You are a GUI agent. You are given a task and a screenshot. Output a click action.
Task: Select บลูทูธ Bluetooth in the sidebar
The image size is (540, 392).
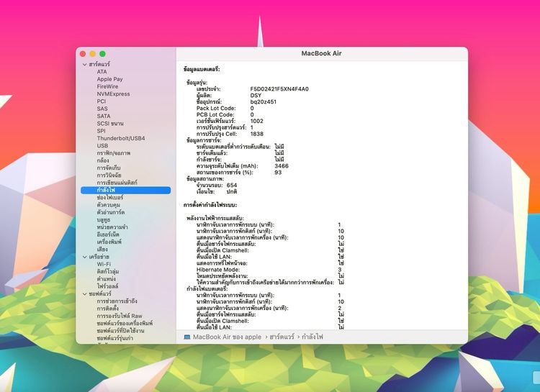tap(103, 219)
